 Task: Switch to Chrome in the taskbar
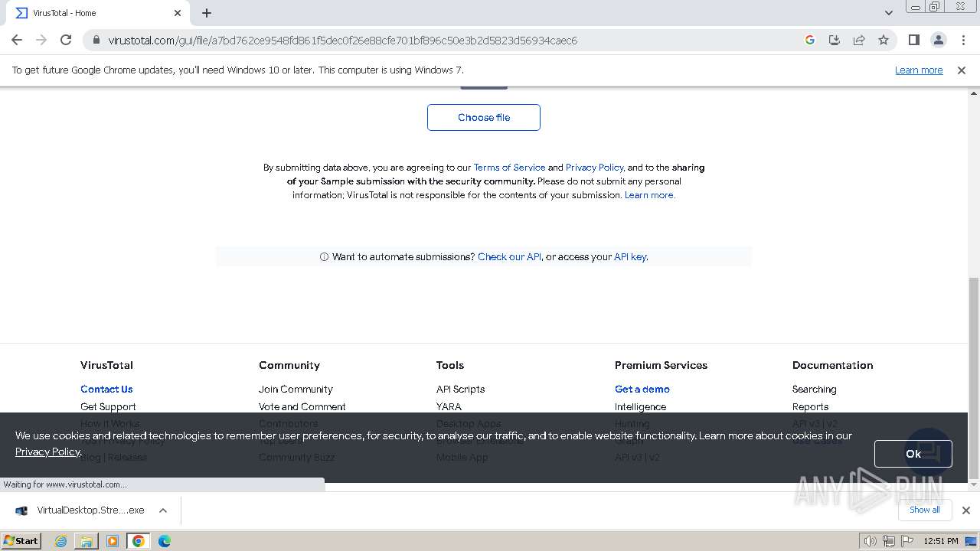[139, 541]
